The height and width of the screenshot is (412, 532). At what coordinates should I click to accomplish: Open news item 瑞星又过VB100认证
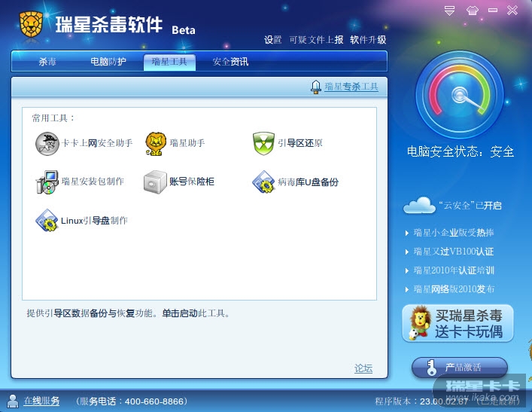[453, 252]
